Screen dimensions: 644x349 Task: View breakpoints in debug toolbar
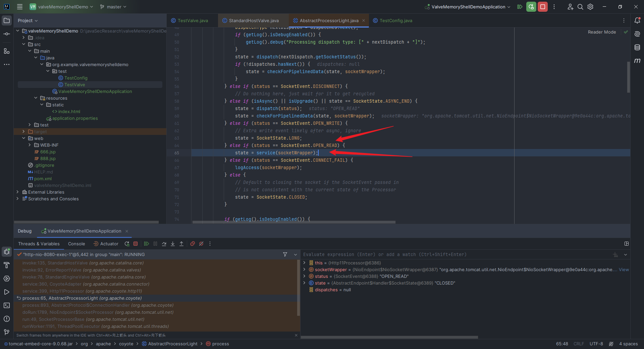pos(193,244)
